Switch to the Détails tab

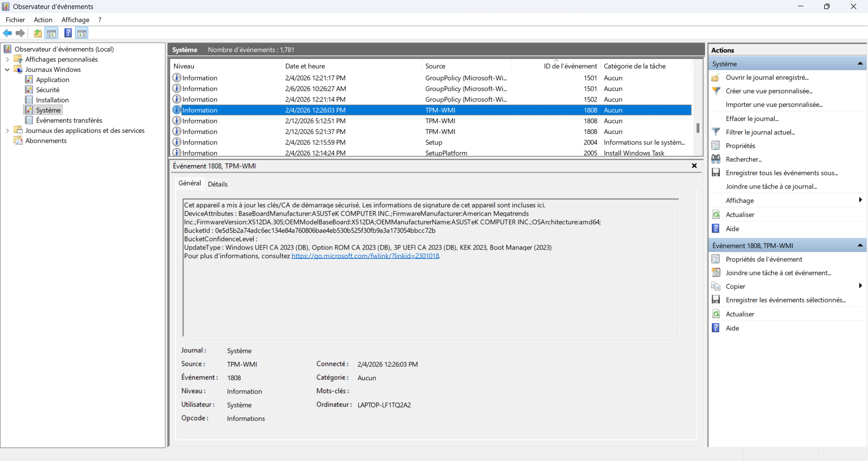217,184
